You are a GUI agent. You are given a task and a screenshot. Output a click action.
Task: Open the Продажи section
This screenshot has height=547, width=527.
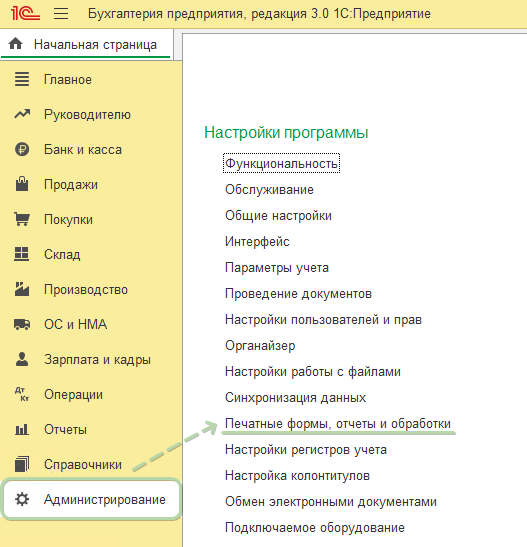click(71, 185)
